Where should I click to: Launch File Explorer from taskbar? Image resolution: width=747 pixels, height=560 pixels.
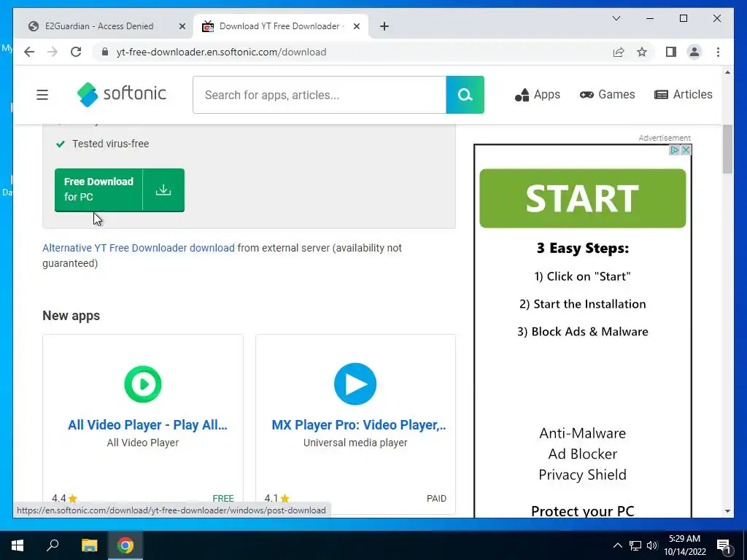coord(89,545)
